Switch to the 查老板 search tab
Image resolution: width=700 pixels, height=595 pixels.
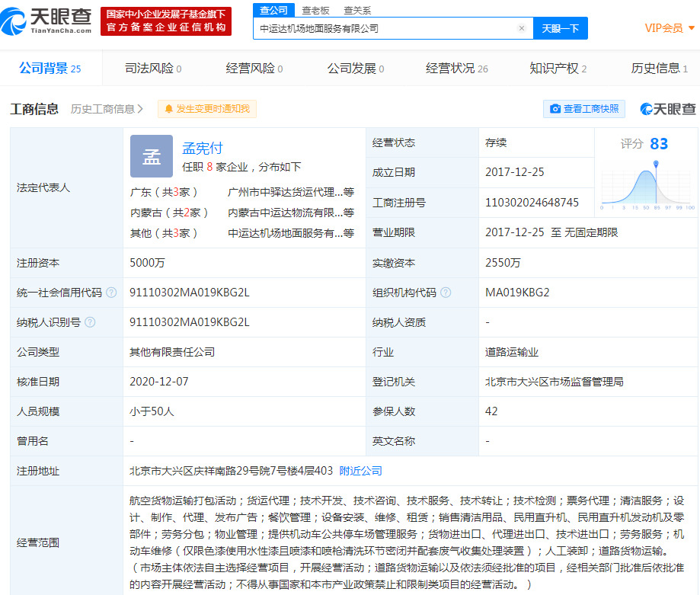[x=315, y=10]
